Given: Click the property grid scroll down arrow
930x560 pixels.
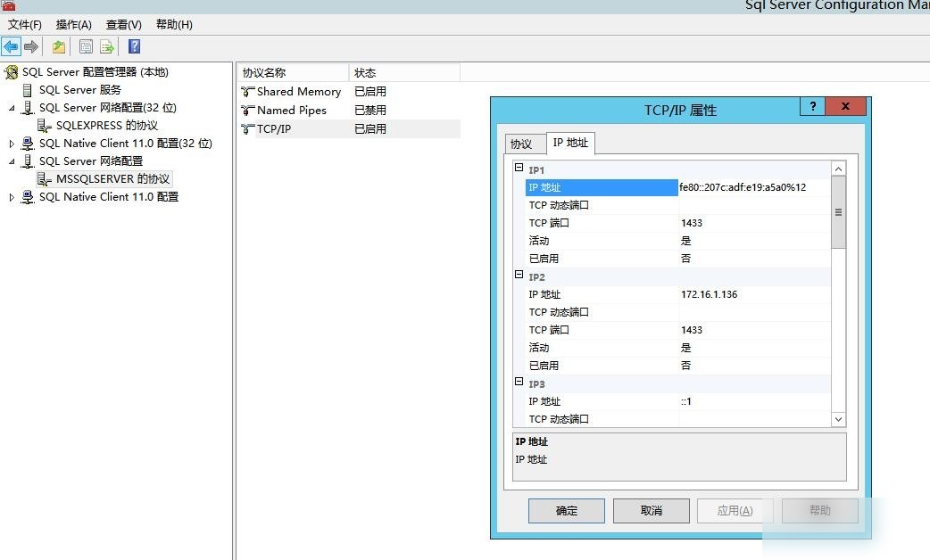Looking at the screenshot, I should tap(838, 419).
